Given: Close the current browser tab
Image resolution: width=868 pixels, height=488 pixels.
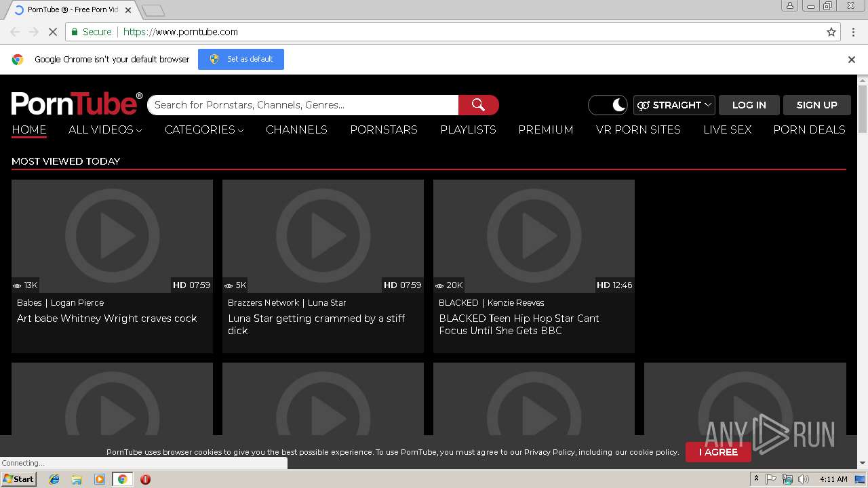Looking at the screenshot, I should [128, 10].
